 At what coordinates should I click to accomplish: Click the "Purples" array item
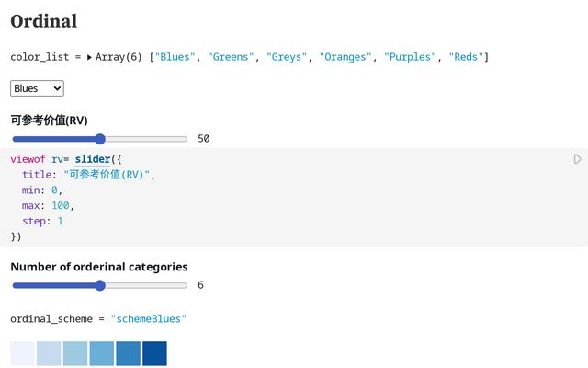pos(410,57)
